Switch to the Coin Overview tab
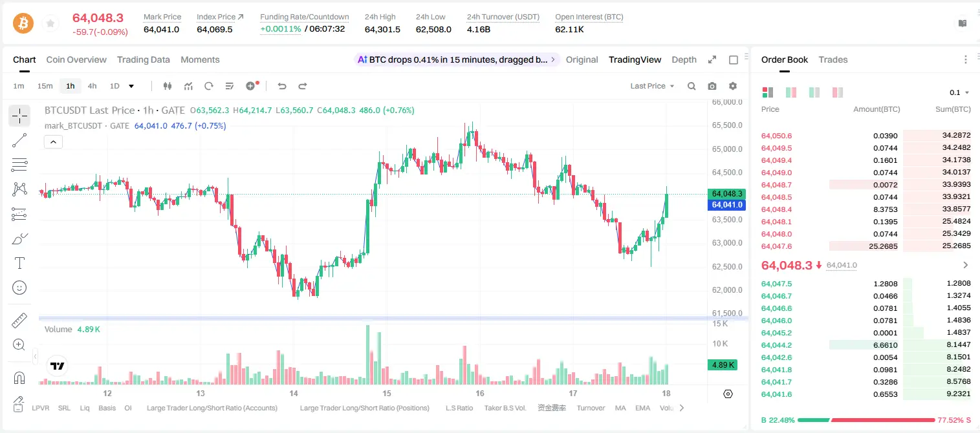 76,59
